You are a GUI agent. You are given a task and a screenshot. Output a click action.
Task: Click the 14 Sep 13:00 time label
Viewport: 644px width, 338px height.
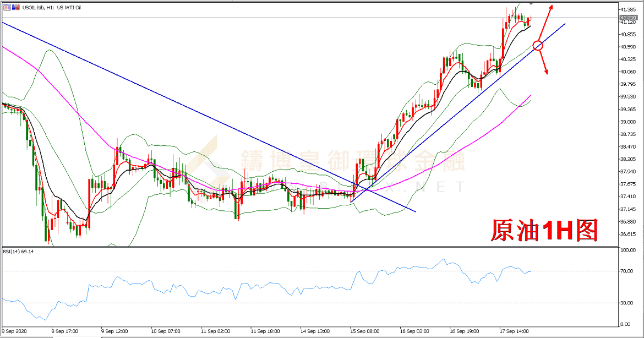315,331
